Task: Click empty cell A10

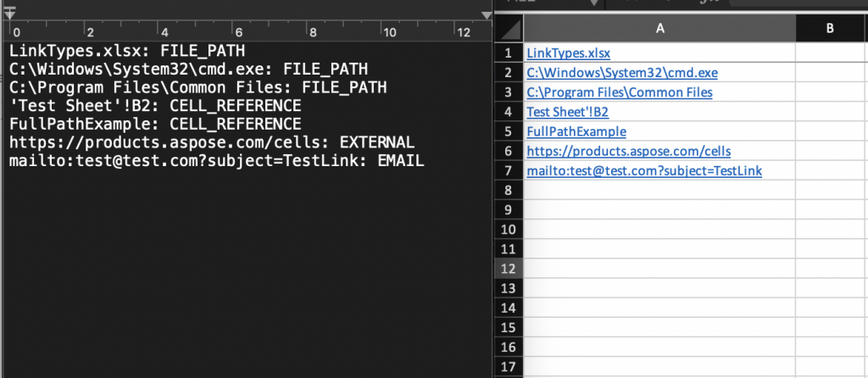Action: coord(659,229)
